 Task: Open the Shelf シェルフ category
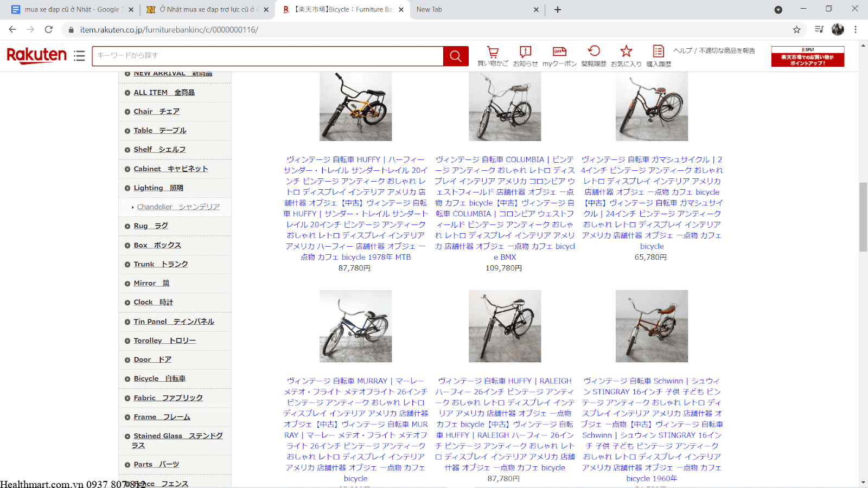pyautogui.click(x=159, y=150)
